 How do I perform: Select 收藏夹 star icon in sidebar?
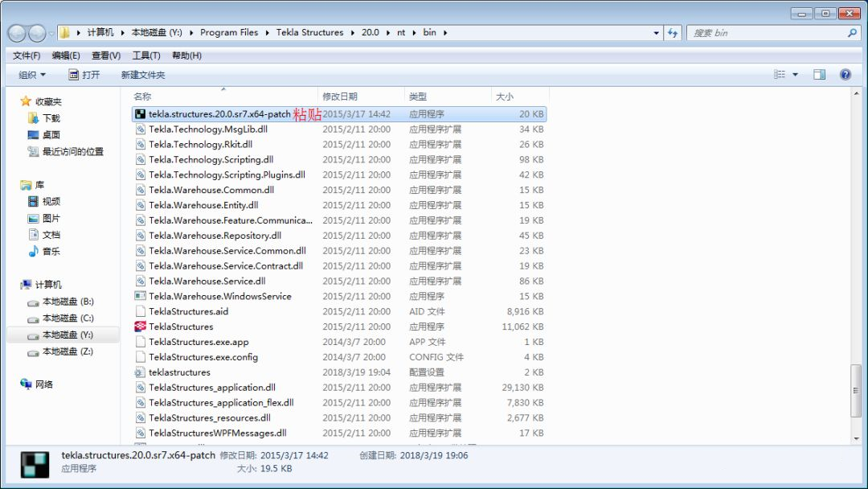pyautogui.click(x=26, y=101)
